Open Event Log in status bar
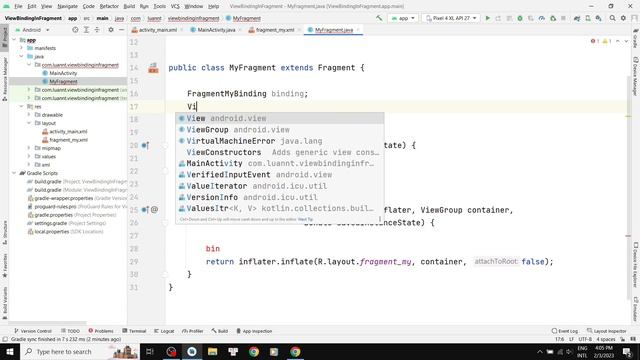The height and width of the screenshot is (360, 640). [565, 331]
